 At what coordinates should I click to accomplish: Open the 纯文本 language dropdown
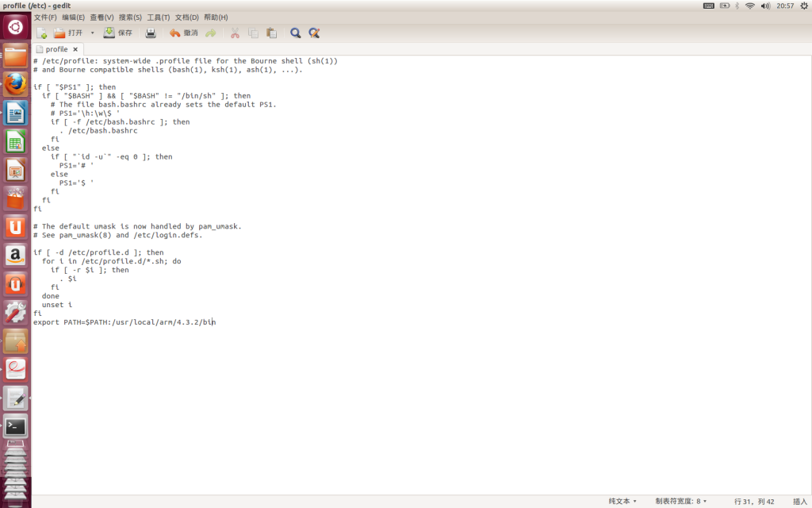coord(622,502)
